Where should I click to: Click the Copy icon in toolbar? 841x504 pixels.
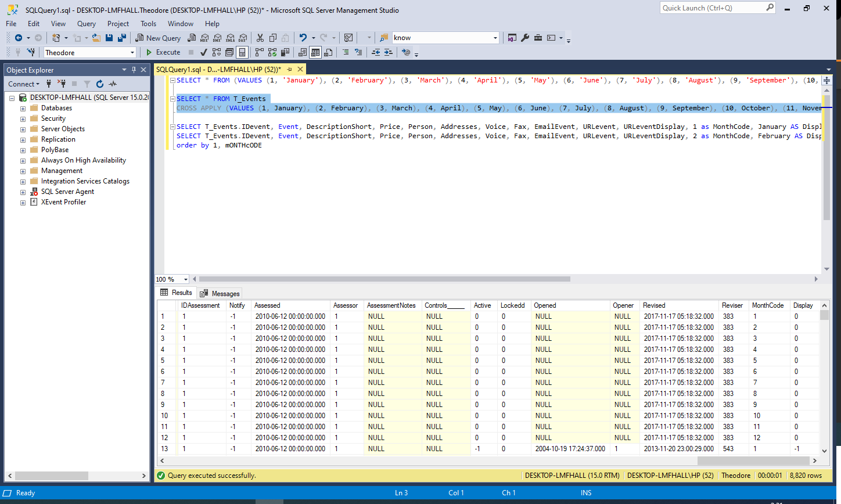[273, 38]
